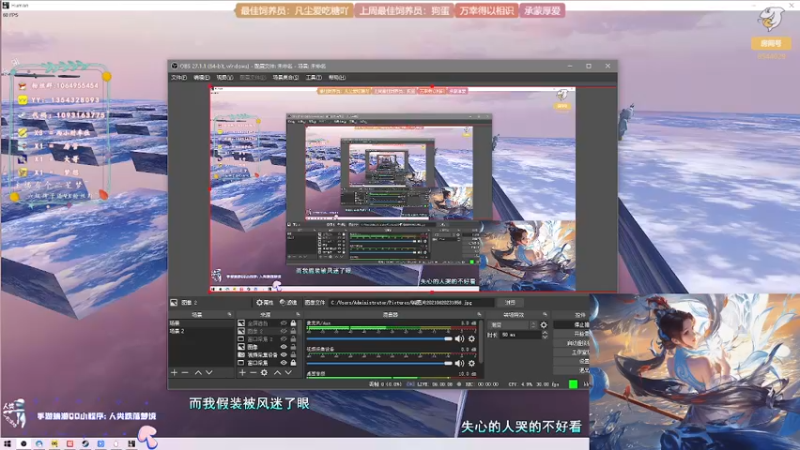Pop out the Audio Mixer dock panel
The height and width of the screenshot is (450, 800).
tap(479, 315)
